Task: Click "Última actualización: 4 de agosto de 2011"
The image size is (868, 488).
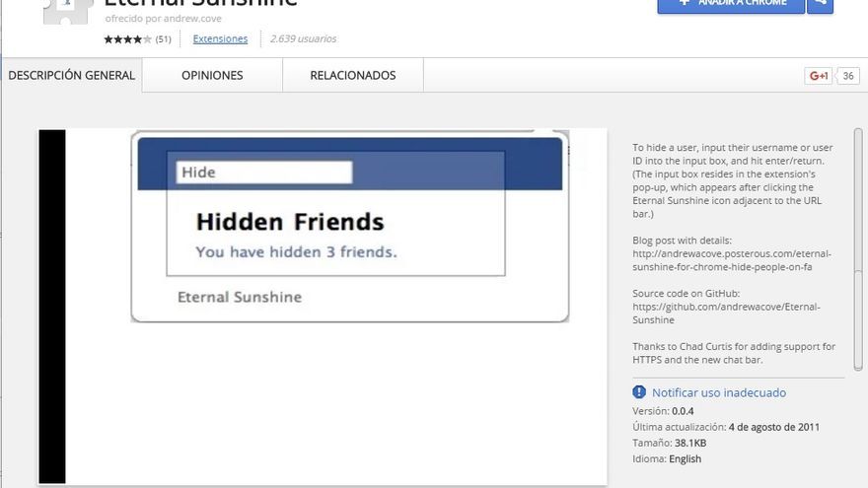Action: [x=726, y=427]
